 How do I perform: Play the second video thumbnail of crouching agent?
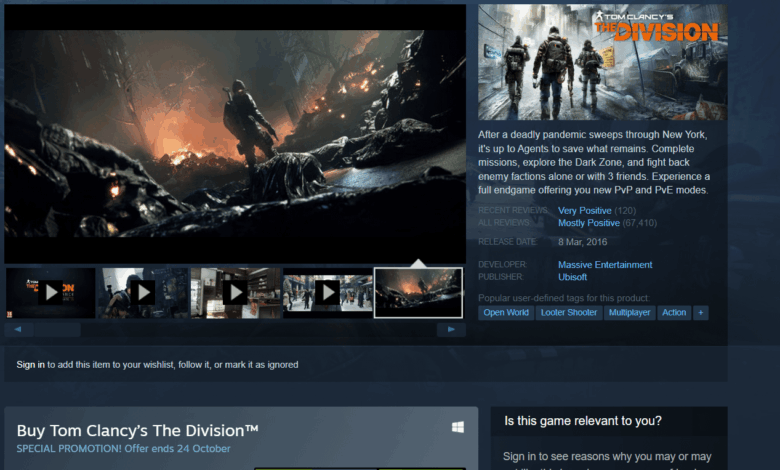pos(143,293)
